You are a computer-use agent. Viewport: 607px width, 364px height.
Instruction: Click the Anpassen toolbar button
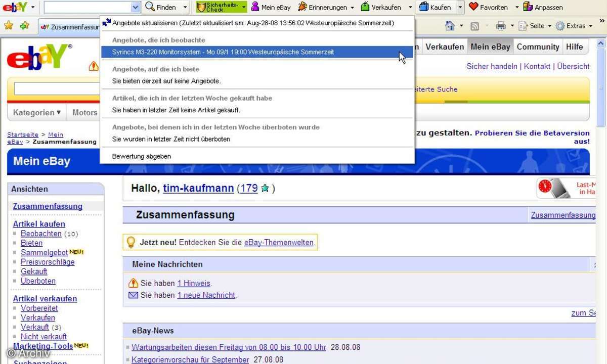[x=543, y=7]
